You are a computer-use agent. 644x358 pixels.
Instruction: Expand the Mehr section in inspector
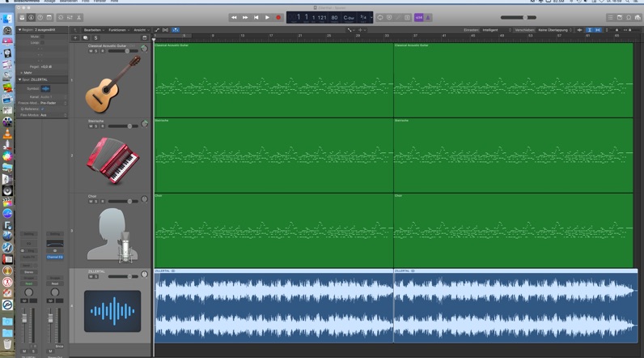(x=26, y=73)
